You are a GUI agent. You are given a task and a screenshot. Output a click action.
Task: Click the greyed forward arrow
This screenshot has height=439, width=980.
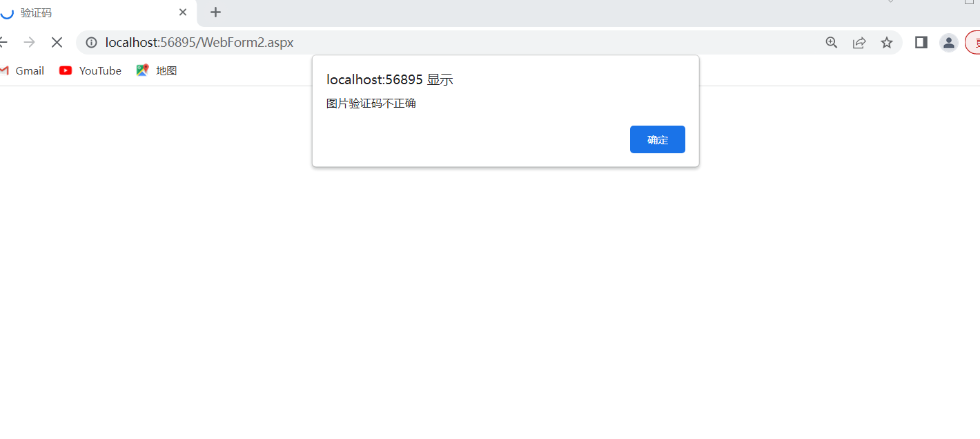(x=29, y=42)
